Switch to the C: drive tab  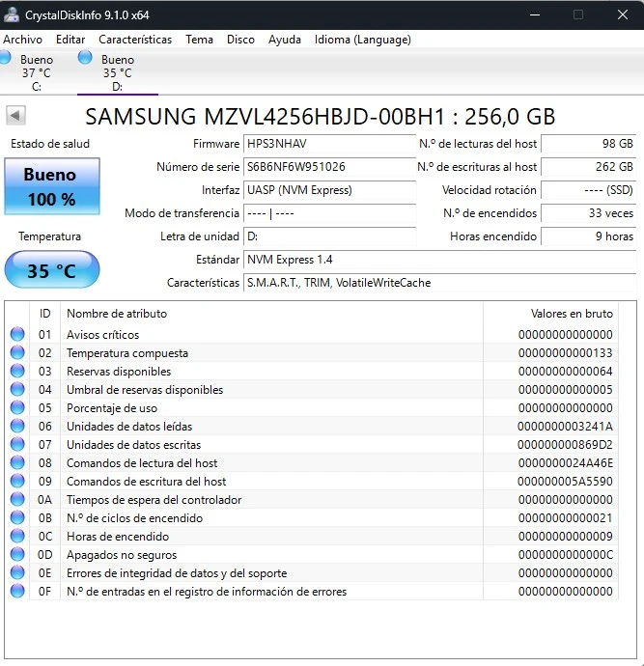coord(37,73)
